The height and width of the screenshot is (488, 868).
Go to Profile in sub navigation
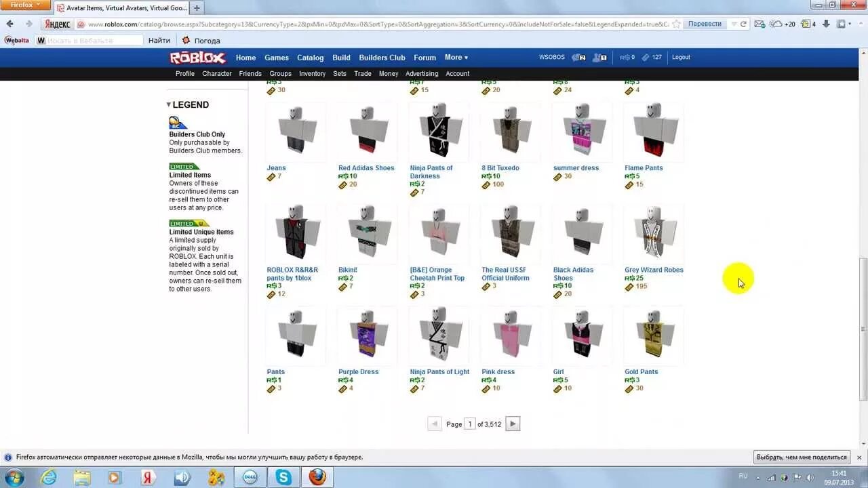point(185,74)
